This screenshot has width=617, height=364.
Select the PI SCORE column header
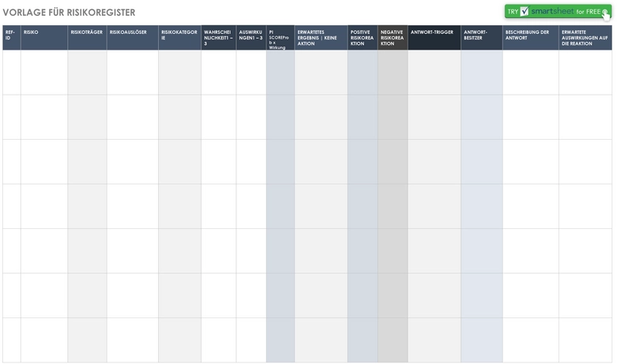280,38
